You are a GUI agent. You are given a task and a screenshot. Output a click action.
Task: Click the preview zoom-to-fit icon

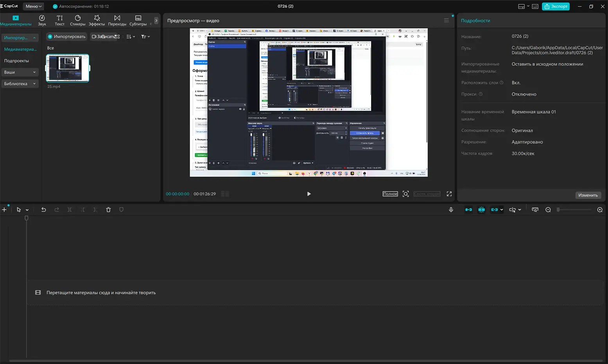click(x=406, y=194)
